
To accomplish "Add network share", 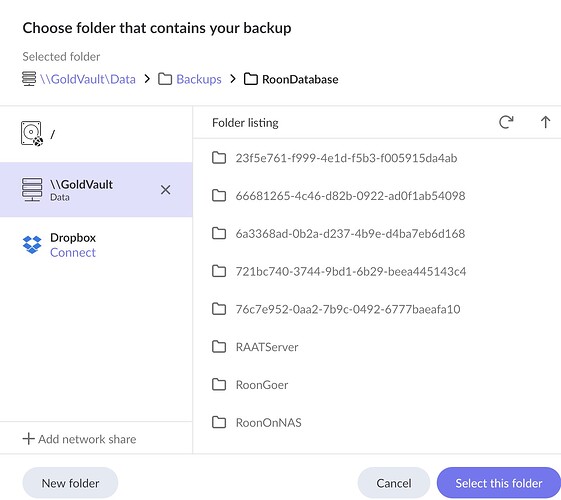I will (x=79, y=439).
